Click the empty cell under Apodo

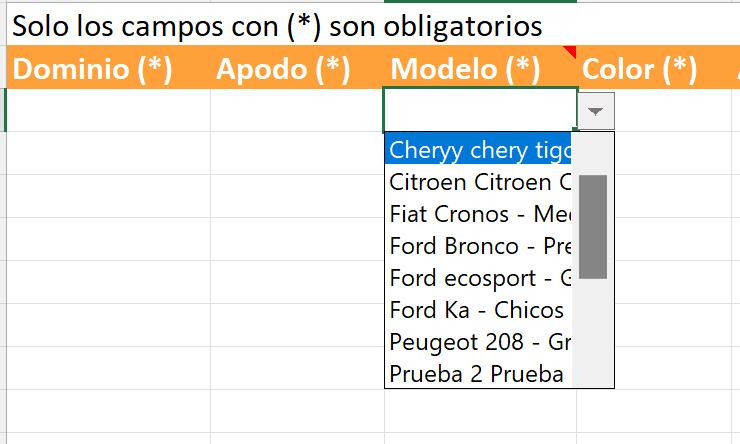[296, 110]
